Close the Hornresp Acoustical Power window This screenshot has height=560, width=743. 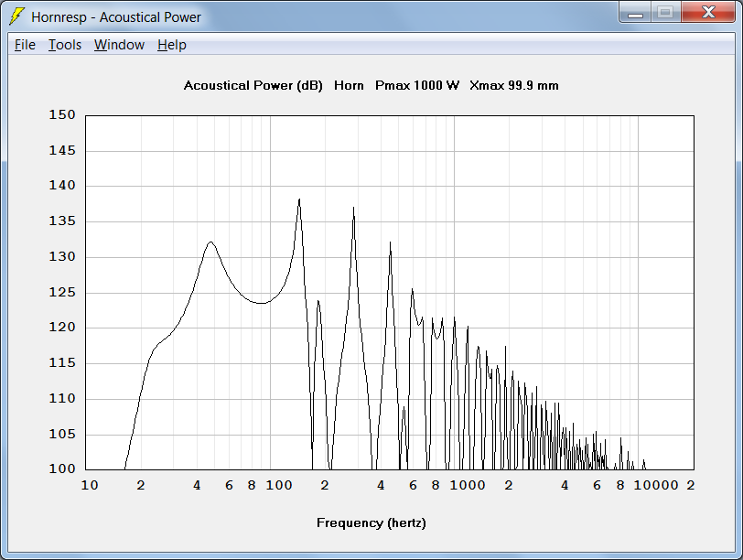(708, 13)
